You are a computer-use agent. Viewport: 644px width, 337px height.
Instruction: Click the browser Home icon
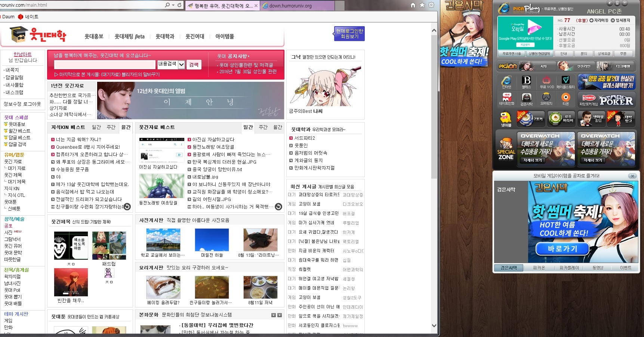[413, 5]
